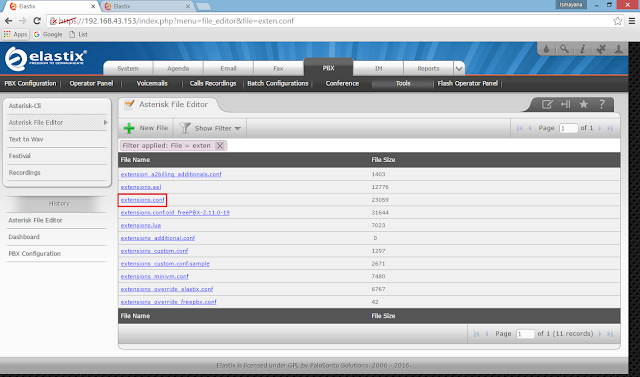This screenshot has width=640, height=377.
Task: Open Voicemails submenu
Action: [152, 84]
